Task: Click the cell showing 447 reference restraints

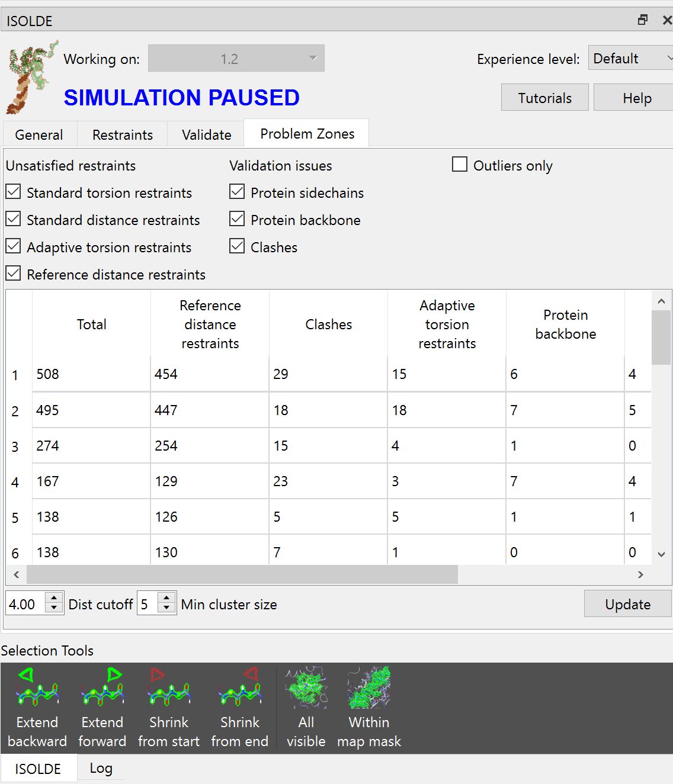Action: pyautogui.click(x=210, y=410)
